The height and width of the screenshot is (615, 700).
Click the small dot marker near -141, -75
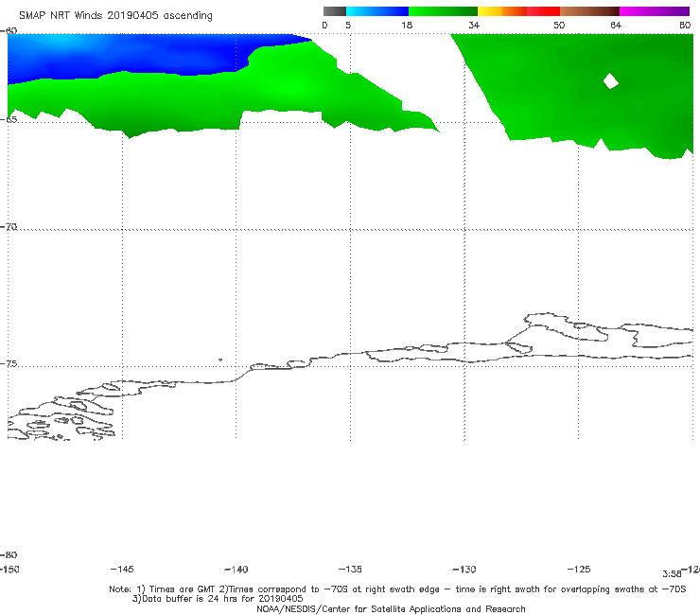220,360
